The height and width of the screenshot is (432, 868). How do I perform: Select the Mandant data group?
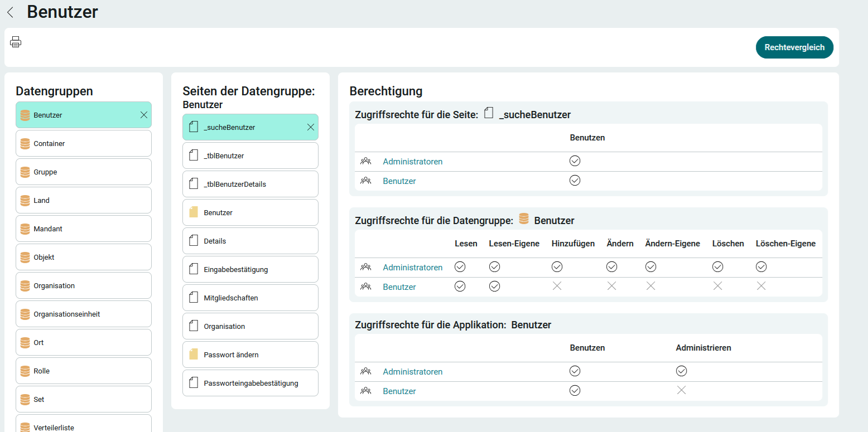pyautogui.click(x=84, y=229)
